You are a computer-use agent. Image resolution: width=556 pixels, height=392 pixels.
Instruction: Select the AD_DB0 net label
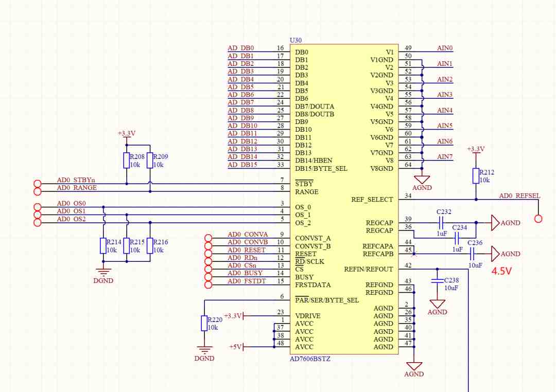[241, 48]
